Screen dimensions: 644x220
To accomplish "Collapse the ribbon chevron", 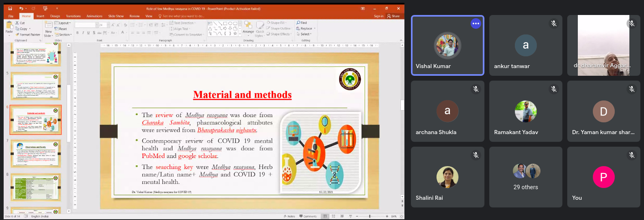I will (x=401, y=41).
